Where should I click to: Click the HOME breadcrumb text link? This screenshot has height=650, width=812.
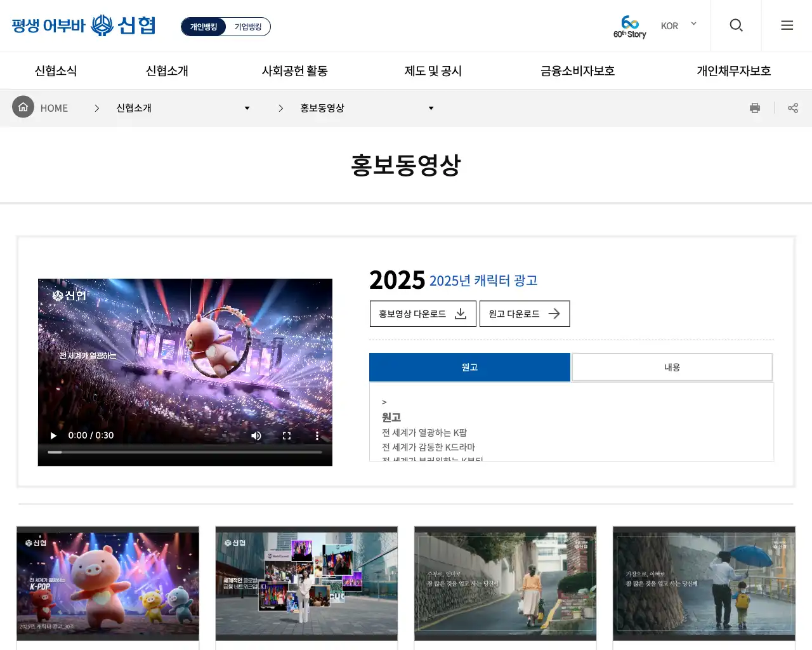tap(54, 108)
